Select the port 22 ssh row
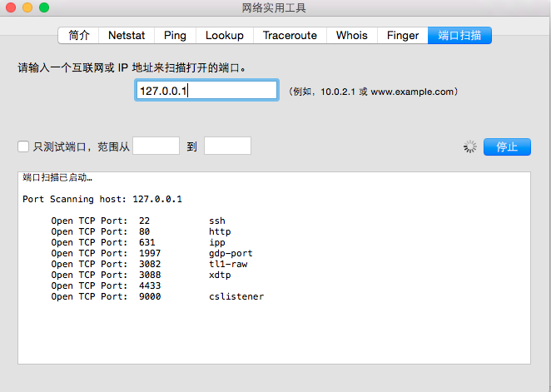Screen dimensions: 551x392 (138, 221)
